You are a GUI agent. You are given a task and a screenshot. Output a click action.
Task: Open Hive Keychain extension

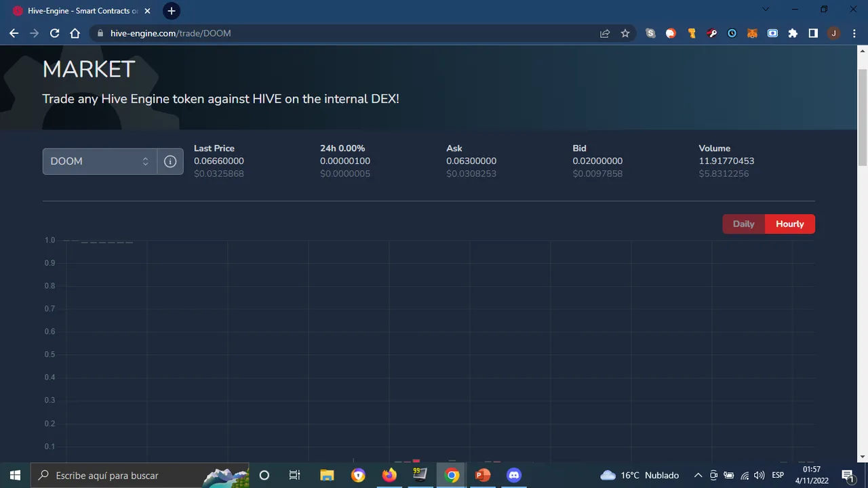tap(712, 33)
